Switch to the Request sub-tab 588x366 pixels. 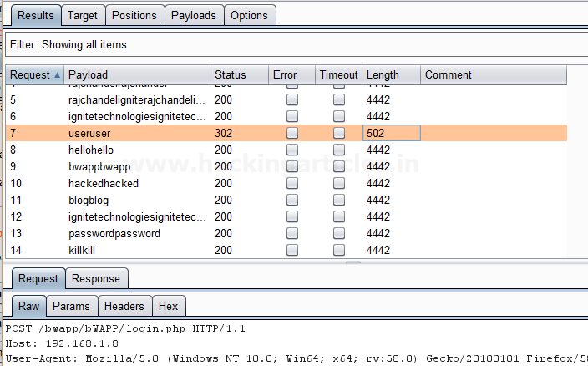(38, 278)
